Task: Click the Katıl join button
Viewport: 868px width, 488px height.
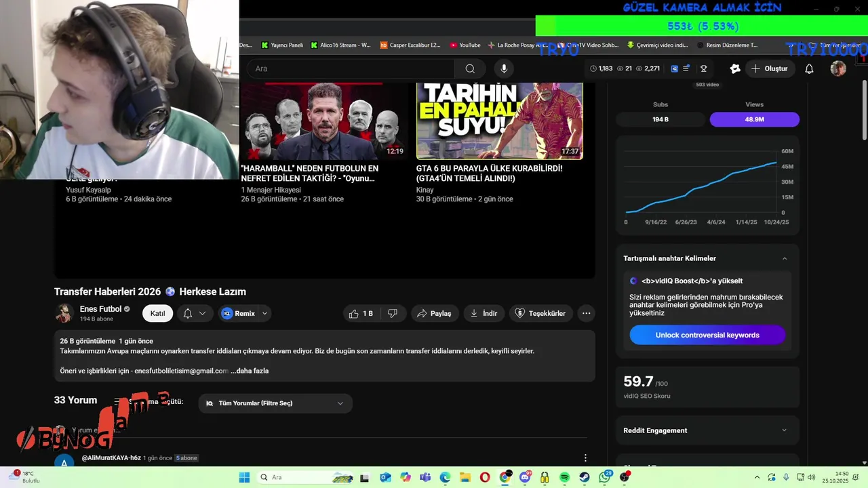Action: 157,313
